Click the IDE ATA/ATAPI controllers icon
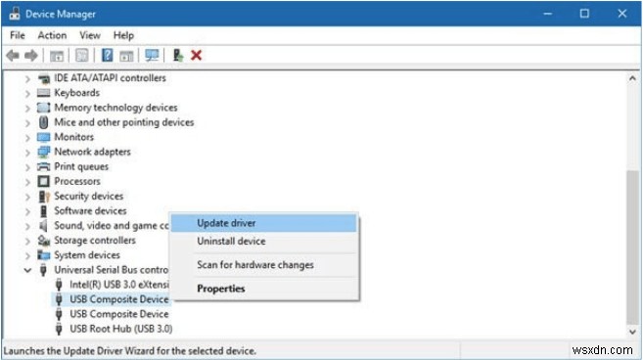 (x=43, y=78)
